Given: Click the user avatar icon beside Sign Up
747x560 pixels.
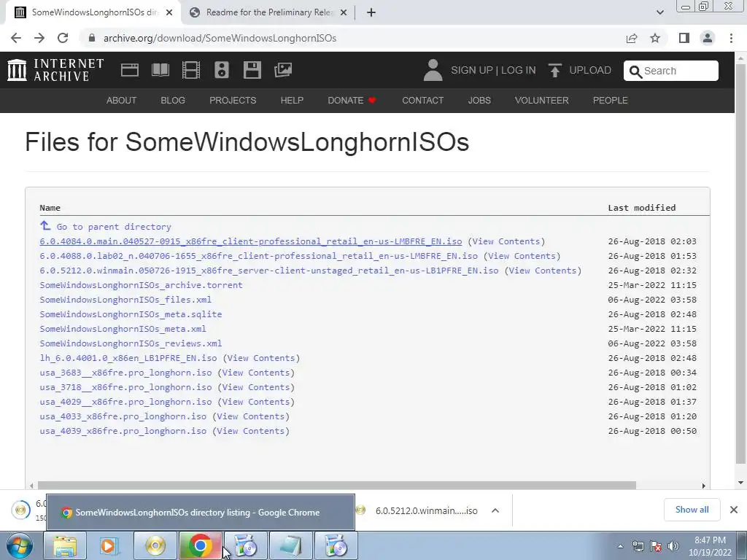Looking at the screenshot, I should (x=433, y=70).
